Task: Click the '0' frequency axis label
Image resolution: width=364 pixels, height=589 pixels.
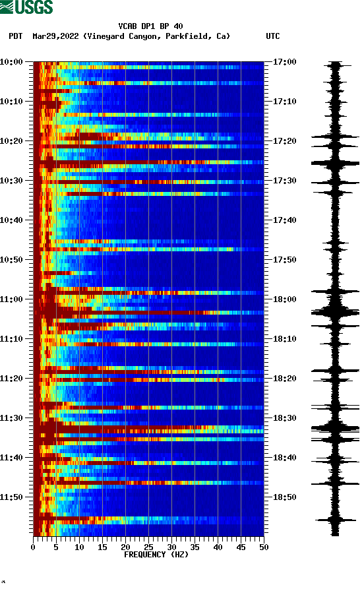Action: [33, 547]
